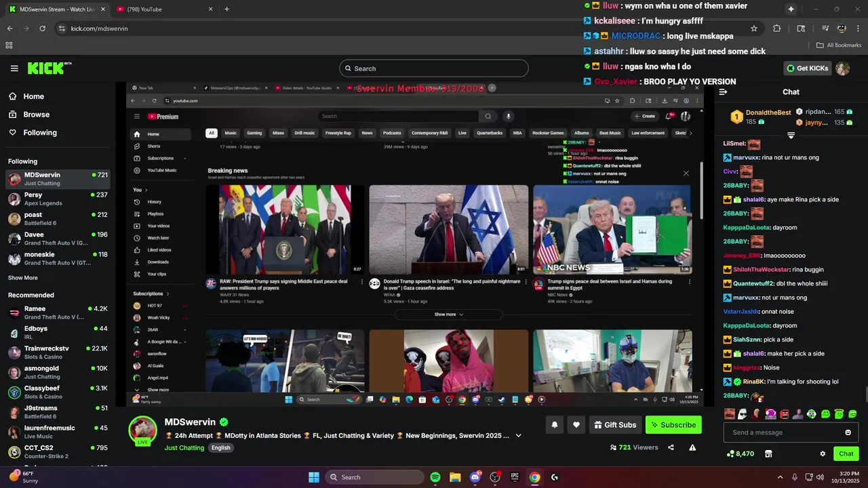Viewport: 868px width, 488px height.
Task: Open Davee channel in Following list
Action: click(58, 239)
